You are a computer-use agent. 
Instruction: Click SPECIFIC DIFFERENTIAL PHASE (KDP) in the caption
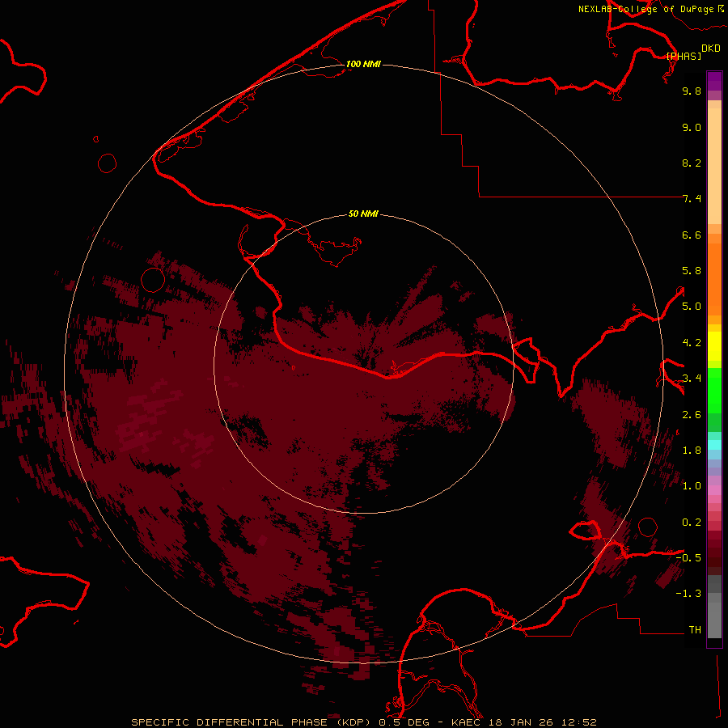click(x=251, y=722)
